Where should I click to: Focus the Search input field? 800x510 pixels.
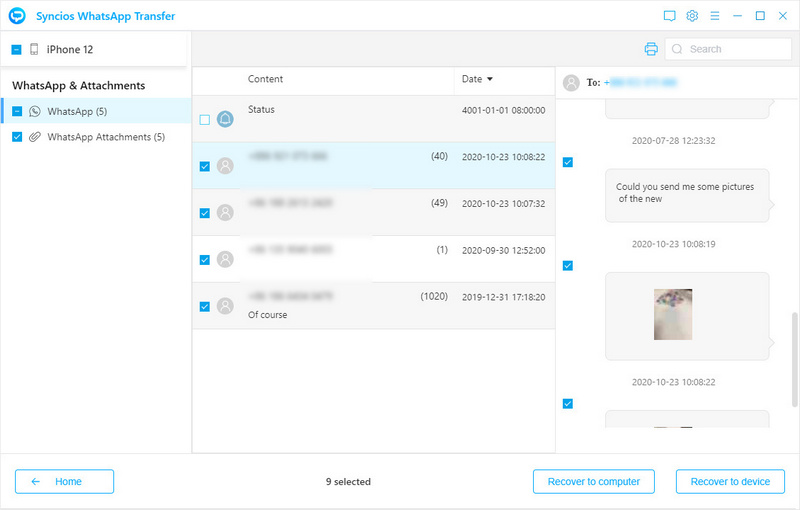point(729,49)
